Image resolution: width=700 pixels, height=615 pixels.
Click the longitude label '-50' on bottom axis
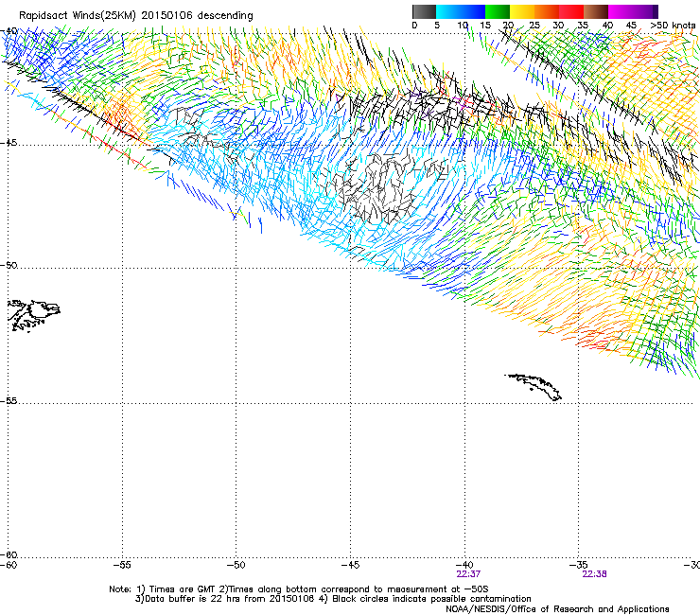coord(236,565)
